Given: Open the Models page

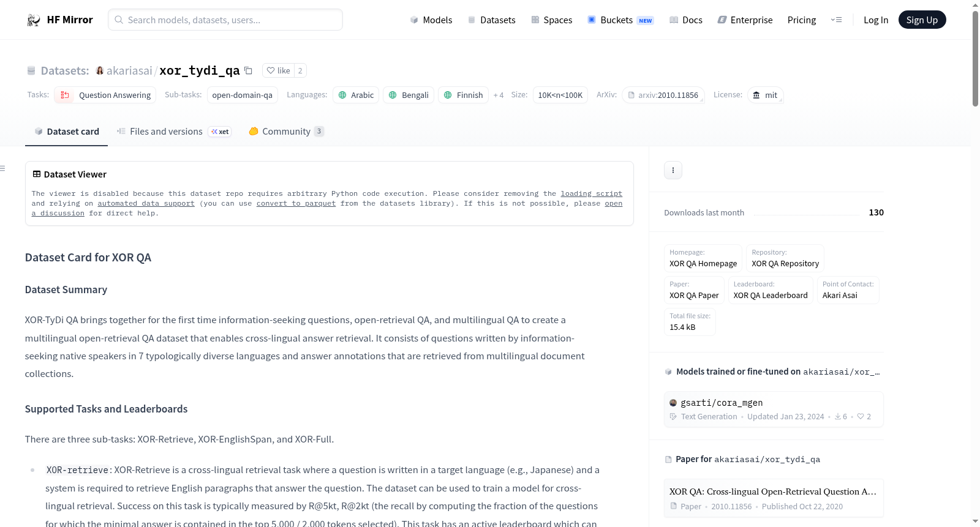Looking at the screenshot, I should (x=431, y=20).
